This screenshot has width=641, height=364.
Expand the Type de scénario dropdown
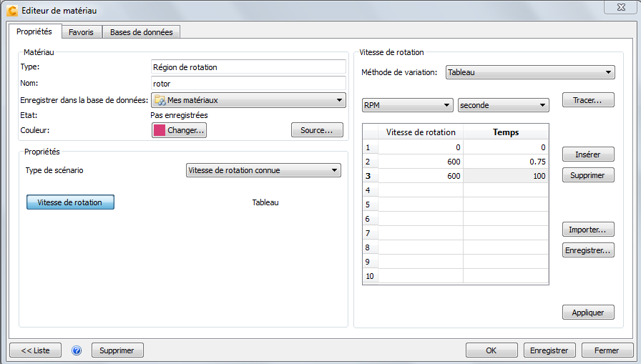[x=263, y=170]
